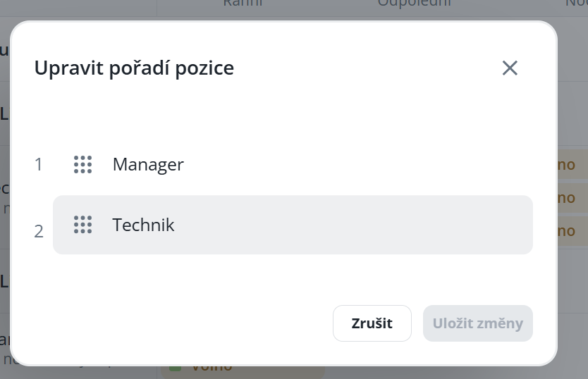
Task: Click order number 2 beside Technik
Action: point(39,231)
